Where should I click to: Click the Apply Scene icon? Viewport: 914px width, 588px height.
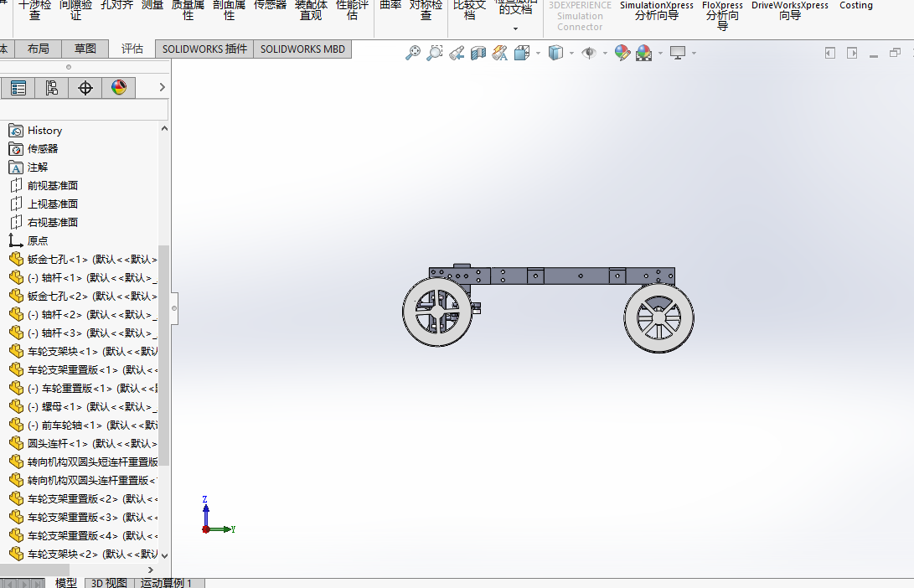(644, 53)
